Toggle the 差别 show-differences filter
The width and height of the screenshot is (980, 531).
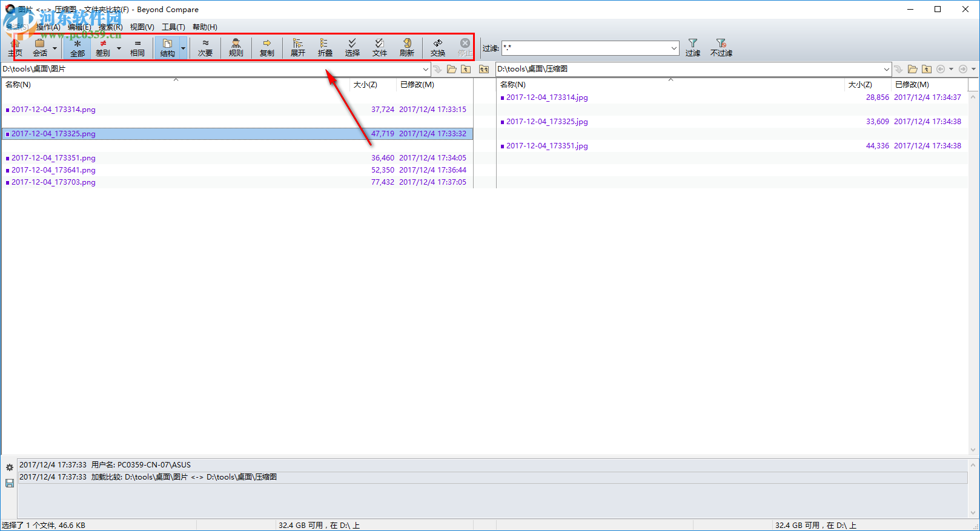coord(103,47)
